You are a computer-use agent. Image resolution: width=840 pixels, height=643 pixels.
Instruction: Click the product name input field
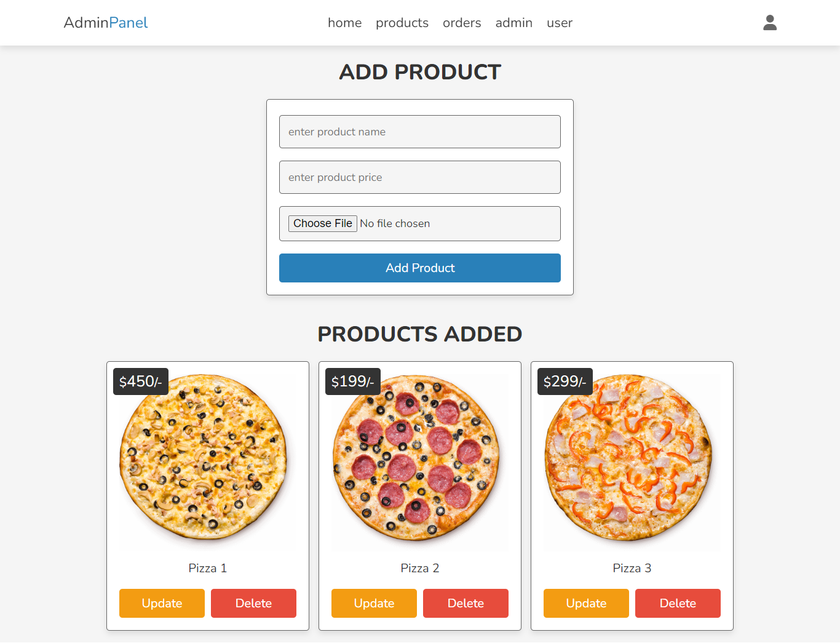point(420,131)
